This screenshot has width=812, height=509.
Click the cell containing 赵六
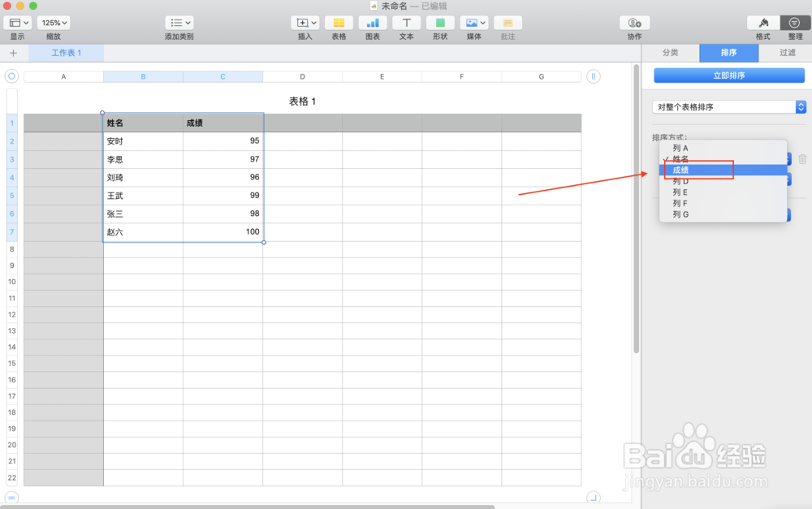144,232
